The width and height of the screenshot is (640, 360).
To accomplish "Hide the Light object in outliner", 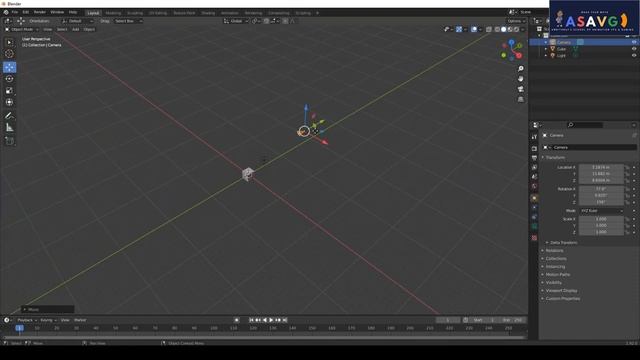I will pos(634,55).
